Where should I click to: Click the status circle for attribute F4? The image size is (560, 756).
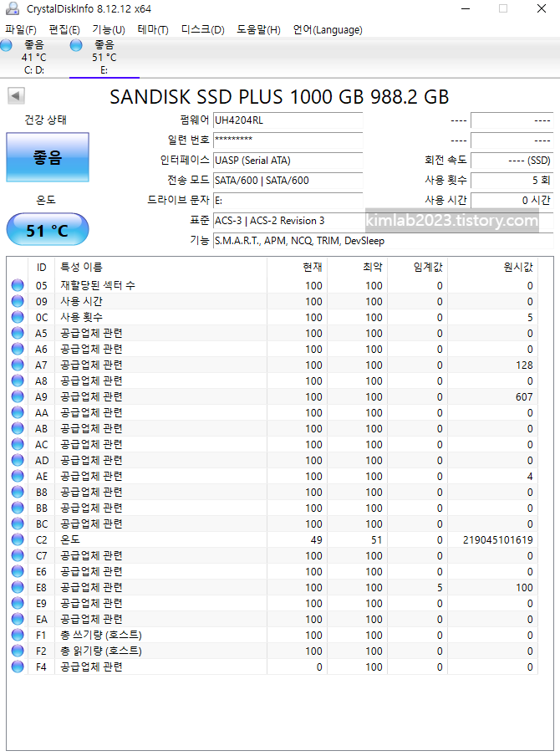[18, 667]
